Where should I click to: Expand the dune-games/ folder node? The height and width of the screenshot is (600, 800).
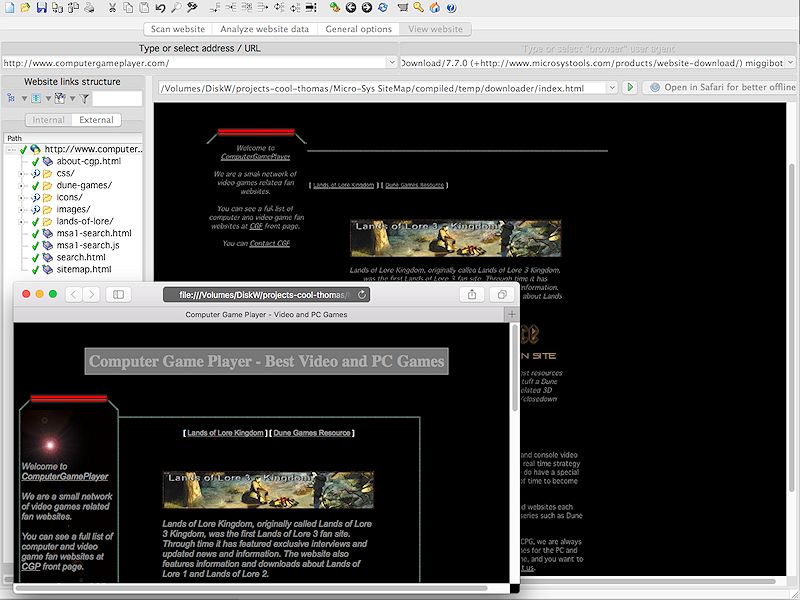pyautogui.click(x=21, y=185)
